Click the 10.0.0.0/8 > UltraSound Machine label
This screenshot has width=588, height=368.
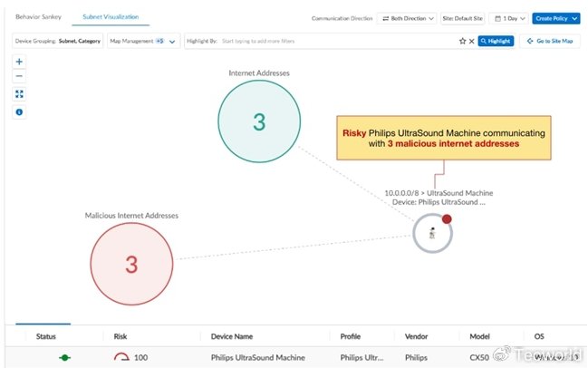click(x=439, y=193)
